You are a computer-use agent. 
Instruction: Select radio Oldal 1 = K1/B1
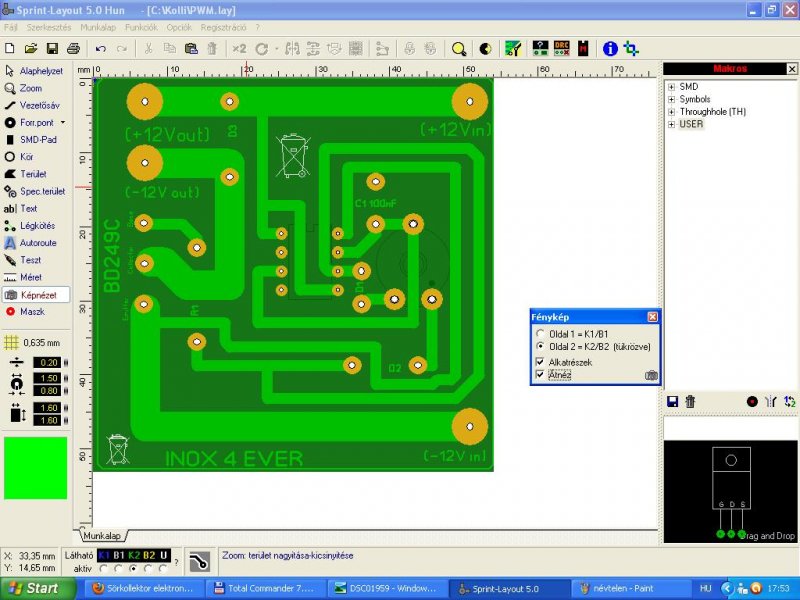point(540,334)
